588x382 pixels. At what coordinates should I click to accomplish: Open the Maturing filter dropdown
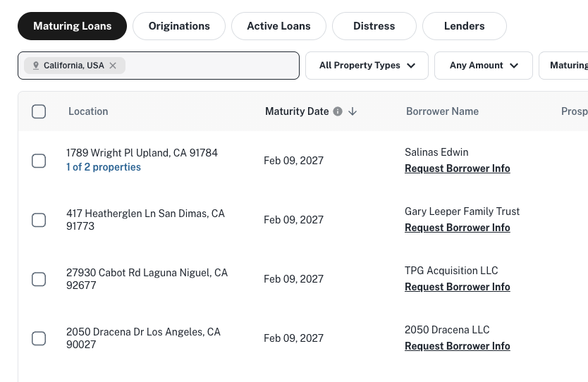click(564, 66)
